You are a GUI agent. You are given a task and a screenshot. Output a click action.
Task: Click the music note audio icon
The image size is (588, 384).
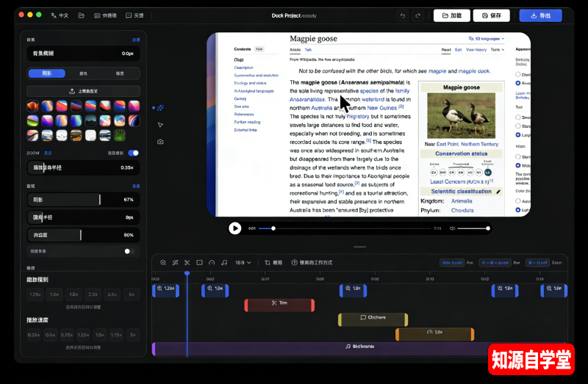click(224, 262)
